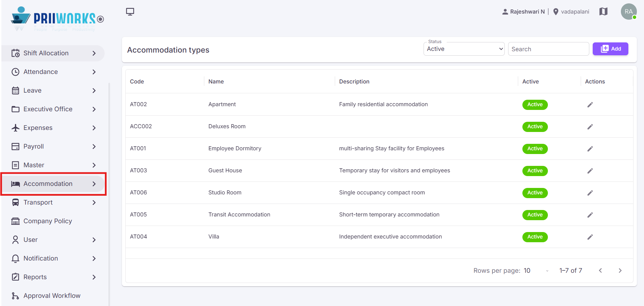Go to previous page of results
This screenshot has height=306, width=644.
[x=601, y=270]
